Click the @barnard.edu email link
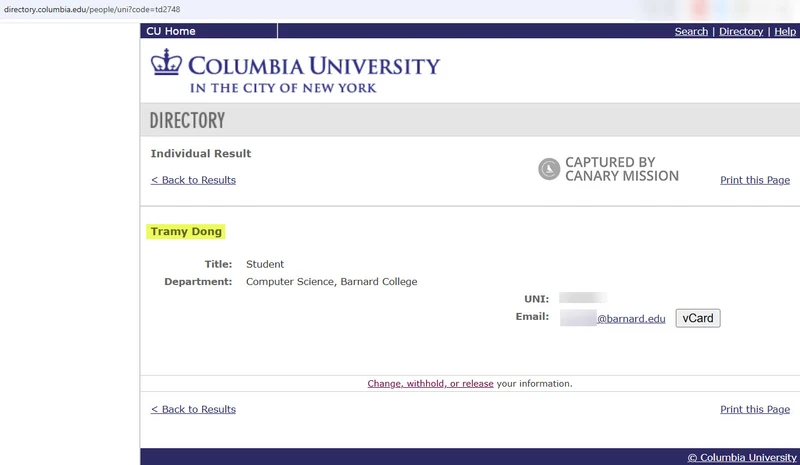 click(x=631, y=319)
